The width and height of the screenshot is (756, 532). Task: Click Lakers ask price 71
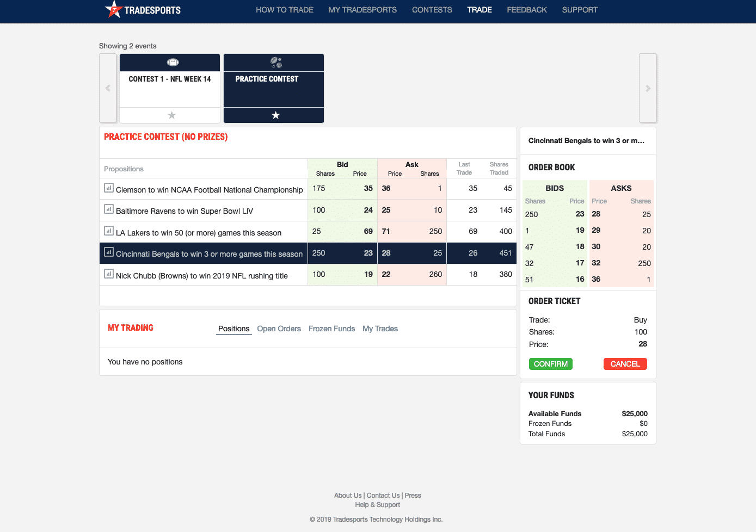click(x=386, y=231)
